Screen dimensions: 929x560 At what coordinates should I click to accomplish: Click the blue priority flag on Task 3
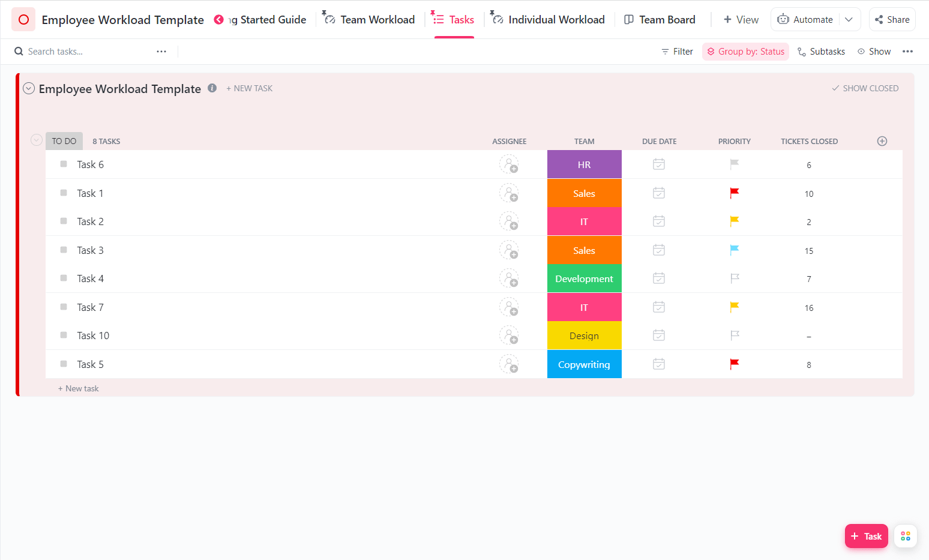pos(734,250)
